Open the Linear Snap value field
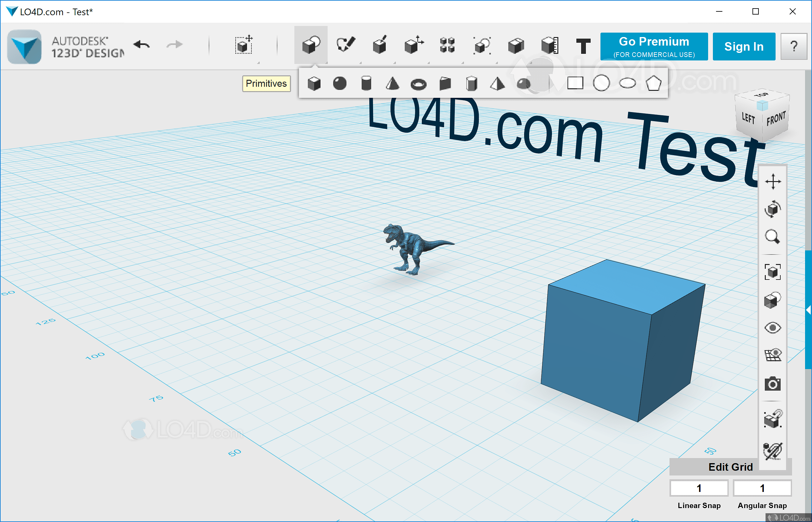 pyautogui.click(x=699, y=488)
